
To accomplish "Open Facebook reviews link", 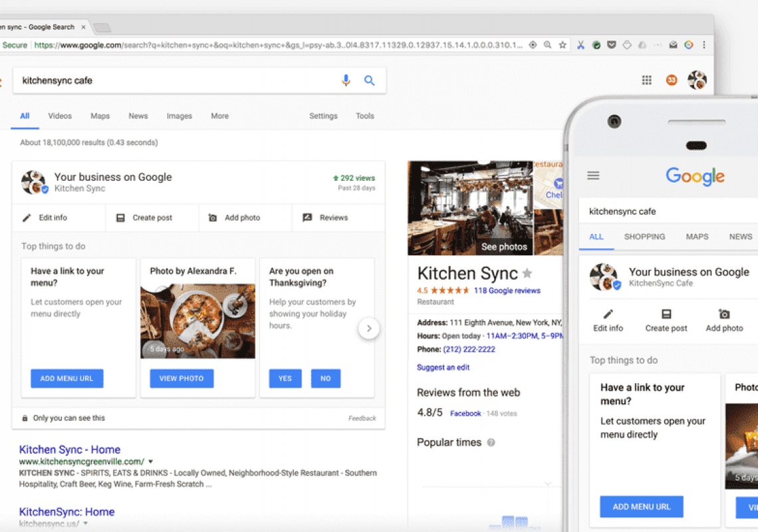I will coord(465,414).
